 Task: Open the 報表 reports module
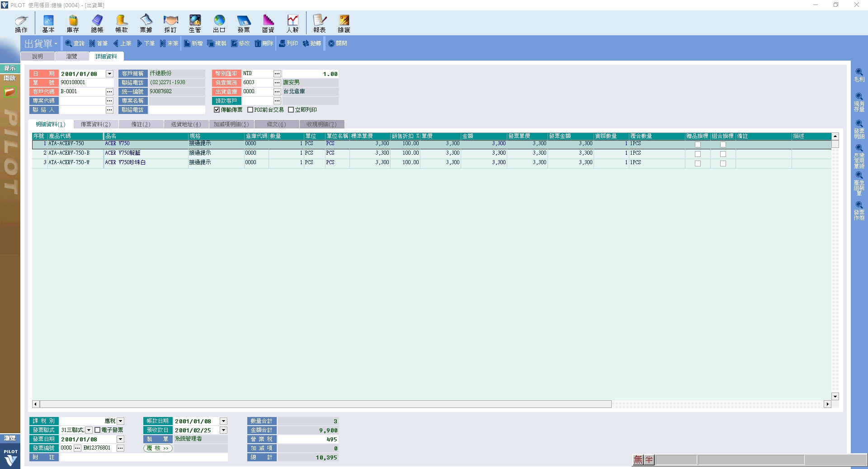(320, 24)
